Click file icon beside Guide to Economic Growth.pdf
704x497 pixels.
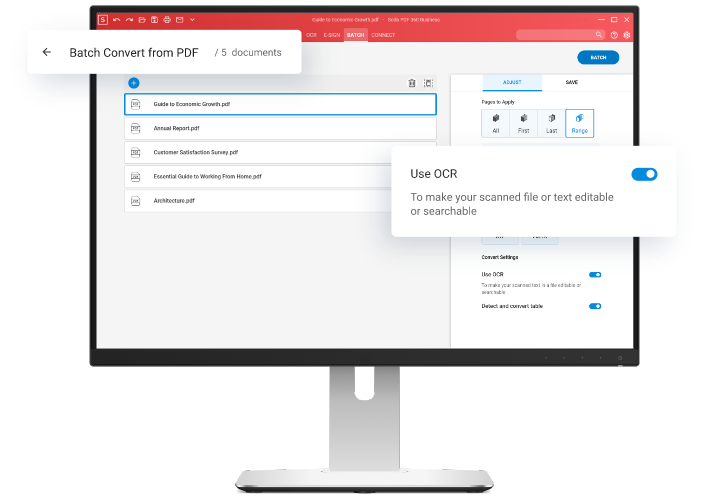point(136,104)
